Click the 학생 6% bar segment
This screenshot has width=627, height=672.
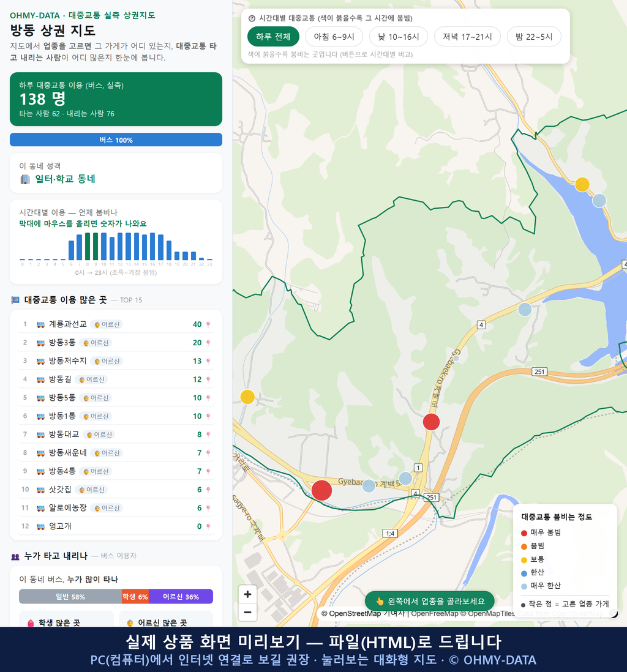[x=135, y=597]
